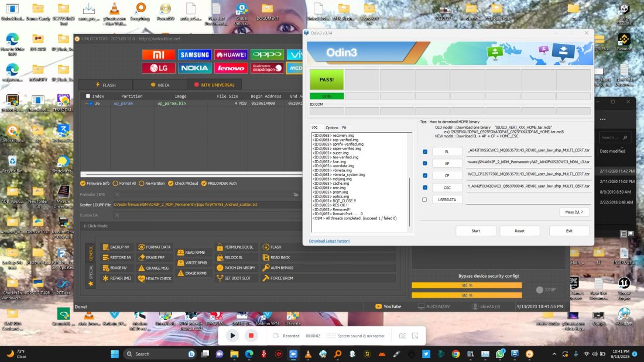644x362 pixels.
Task: Click Mass D/L ? button
Action: pos(574,212)
